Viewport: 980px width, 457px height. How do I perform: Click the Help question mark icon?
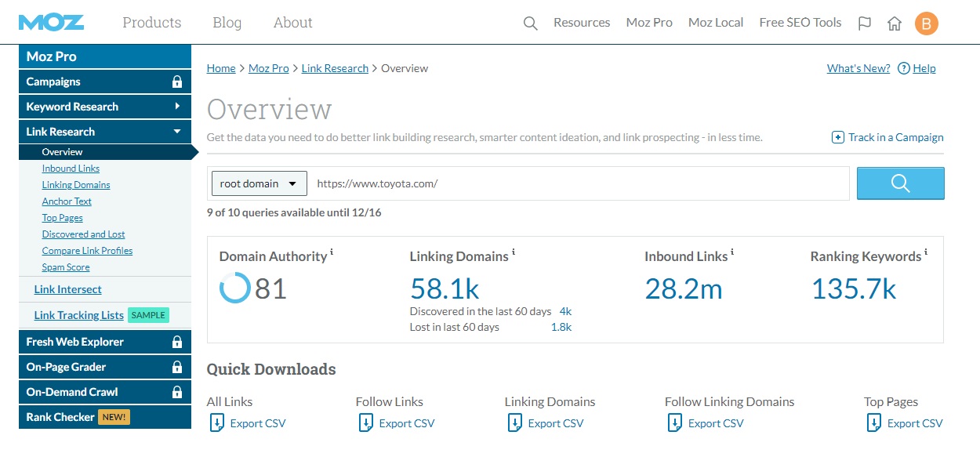pos(903,68)
